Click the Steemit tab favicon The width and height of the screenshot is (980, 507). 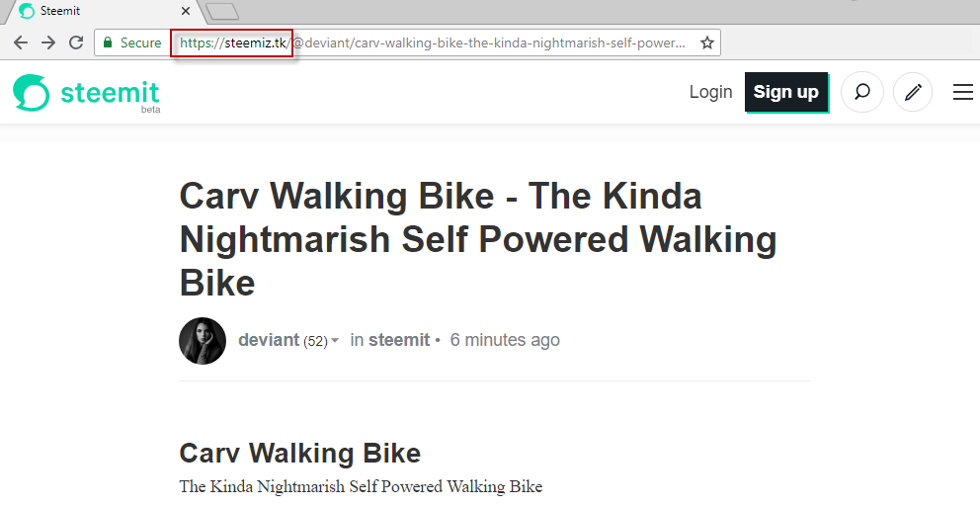[x=27, y=11]
